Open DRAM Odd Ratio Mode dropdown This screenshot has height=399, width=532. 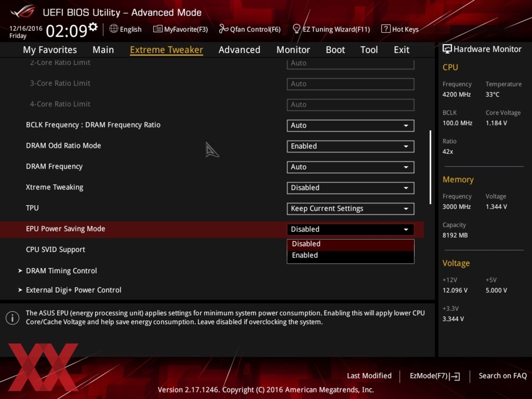pyautogui.click(x=350, y=146)
